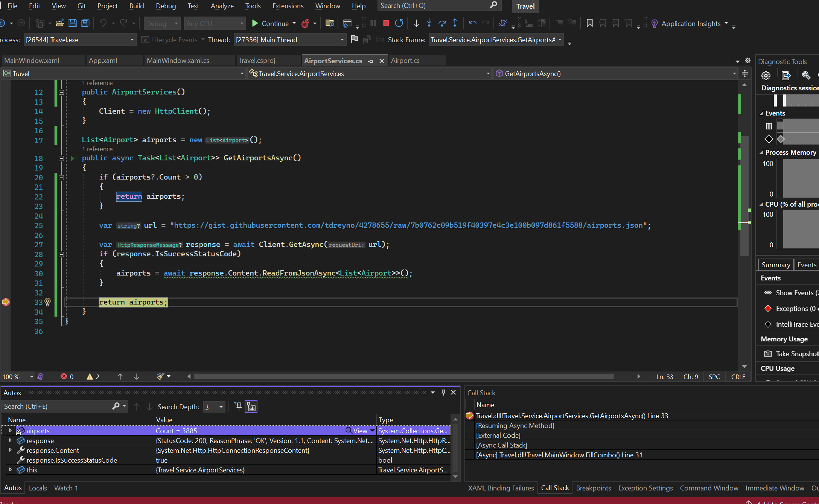Expand the airports variable in Autos
Image resolution: width=819 pixels, height=504 pixels.
coord(10,431)
